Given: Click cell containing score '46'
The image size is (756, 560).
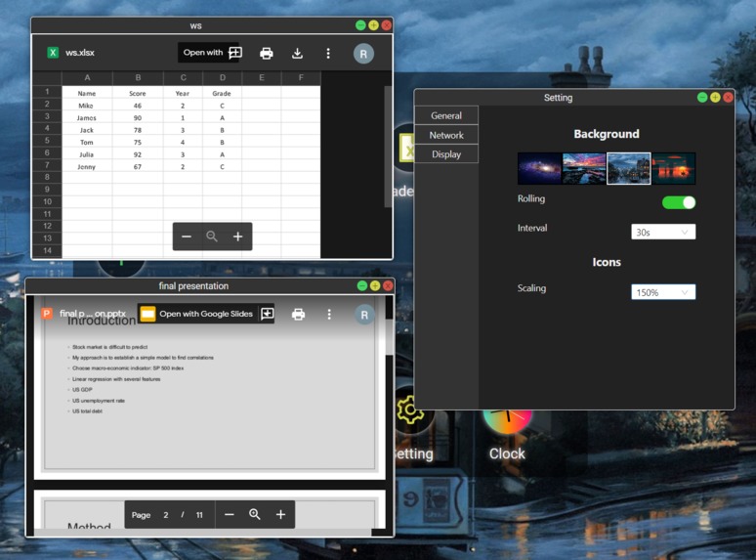Looking at the screenshot, I should (x=138, y=106).
